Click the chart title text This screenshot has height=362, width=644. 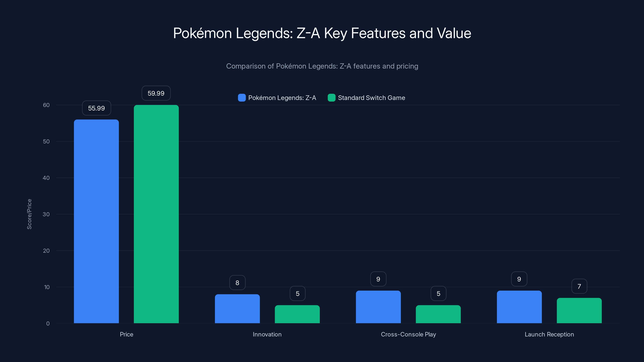tap(322, 33)
